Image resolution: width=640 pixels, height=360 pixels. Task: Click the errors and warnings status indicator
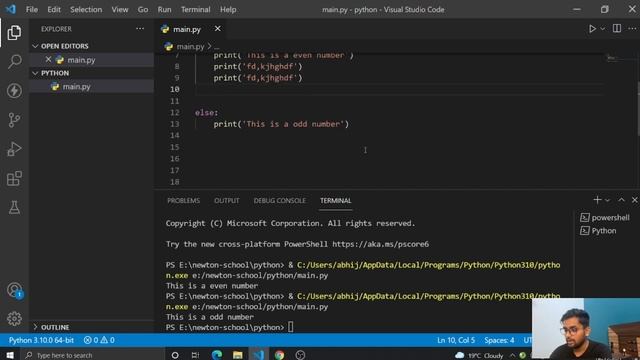point(99,340)
